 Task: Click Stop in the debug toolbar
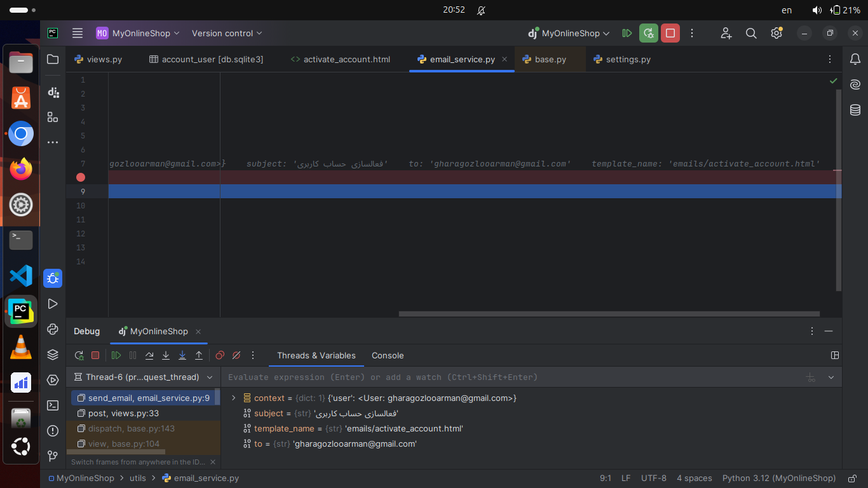pyautogui.click(x=95, y=355)
